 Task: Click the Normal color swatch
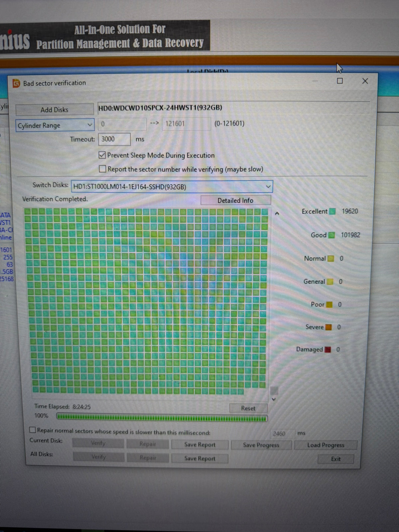tap(331, 258)
